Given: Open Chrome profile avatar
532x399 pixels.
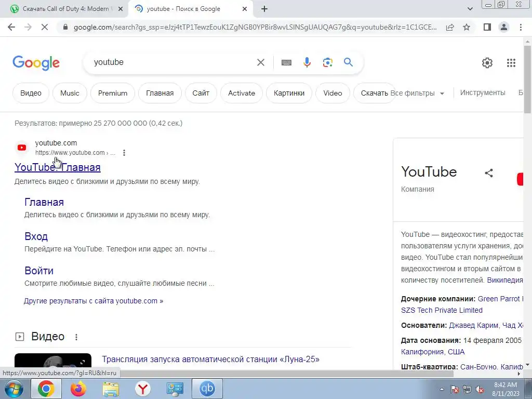Looking at the screenshot, I should click(504, 27).
